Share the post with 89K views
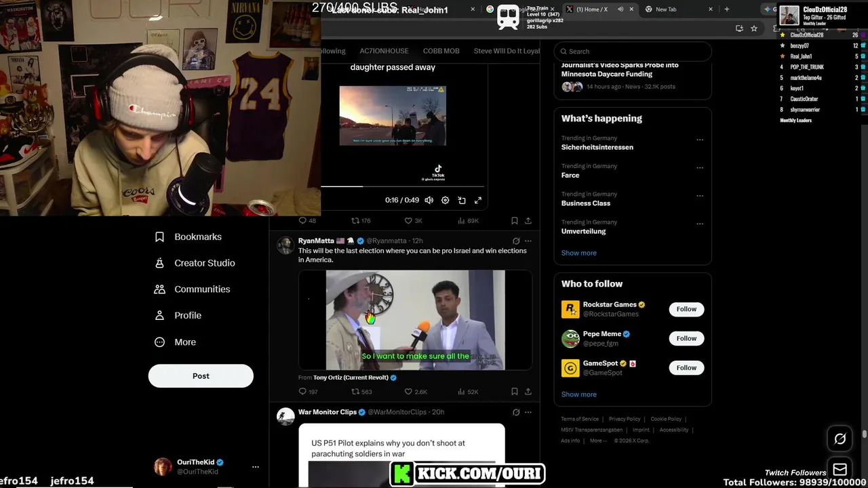This screenshot has width=868, height=488. (x=528, y=221)
